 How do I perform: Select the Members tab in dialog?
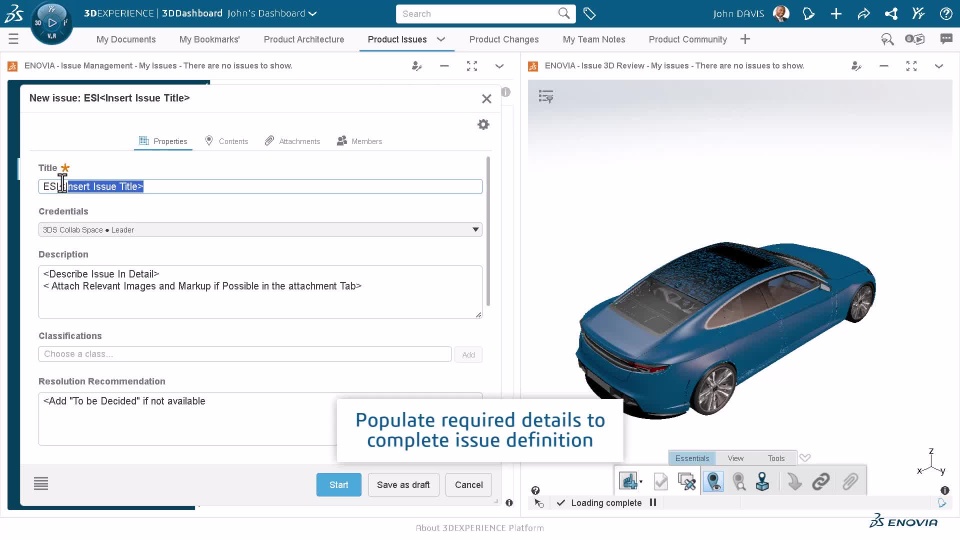[359, 141]
